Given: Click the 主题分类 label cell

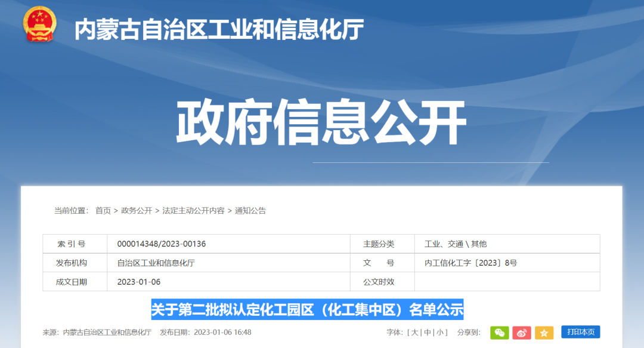Looking at the screenshot, I should pyautogui.click(x=382, y=244).
